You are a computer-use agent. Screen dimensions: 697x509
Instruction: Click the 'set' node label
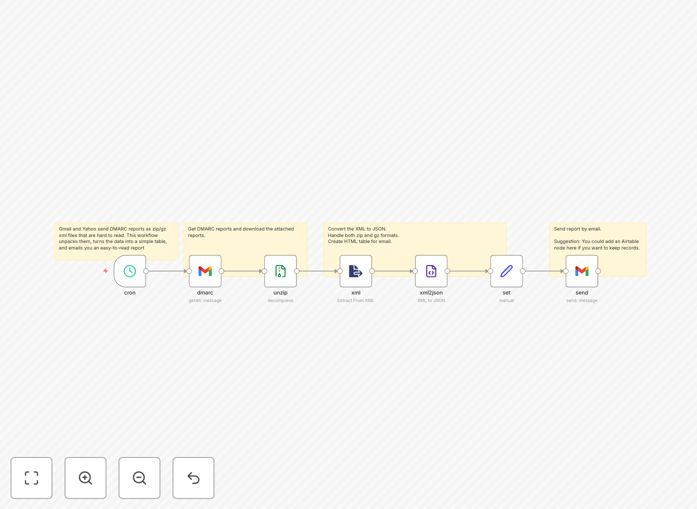tap(506, 293)
